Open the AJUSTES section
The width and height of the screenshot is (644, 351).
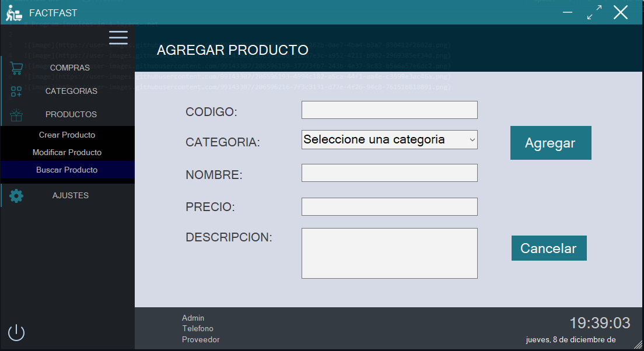click(70, 195)
